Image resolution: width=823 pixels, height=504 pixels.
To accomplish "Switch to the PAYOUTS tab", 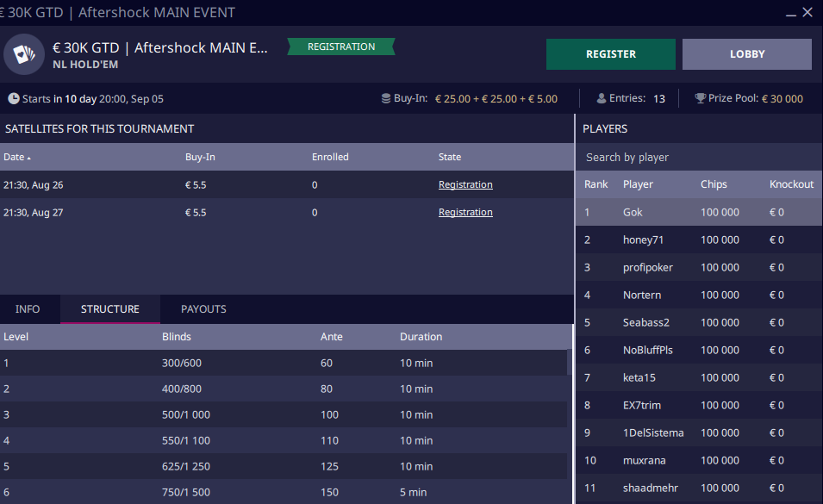I will pos(203,309).
